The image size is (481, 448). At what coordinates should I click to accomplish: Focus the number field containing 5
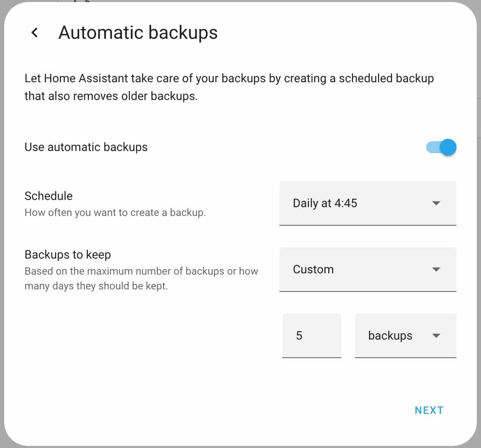point(311,336)
